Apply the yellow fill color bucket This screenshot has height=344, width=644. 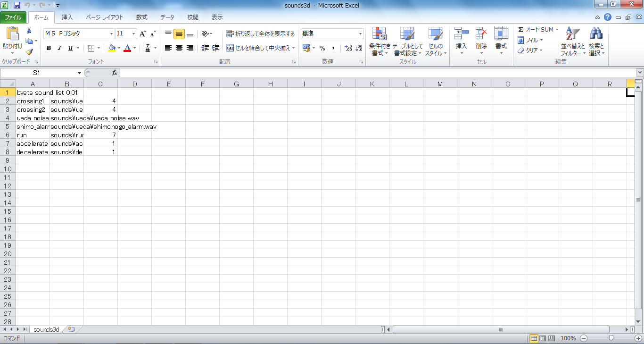point(112,48)
